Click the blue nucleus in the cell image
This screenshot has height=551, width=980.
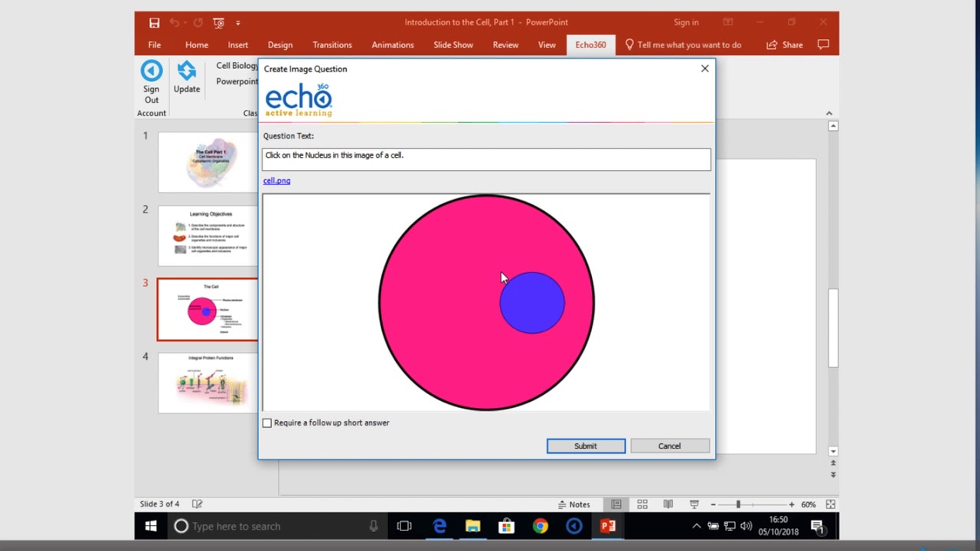[x=532, y=303]
